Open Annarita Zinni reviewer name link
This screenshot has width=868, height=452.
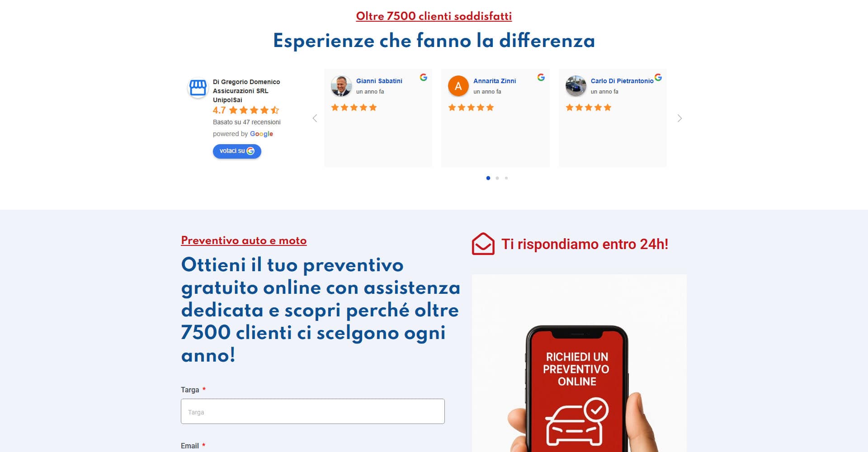[495, 81]
